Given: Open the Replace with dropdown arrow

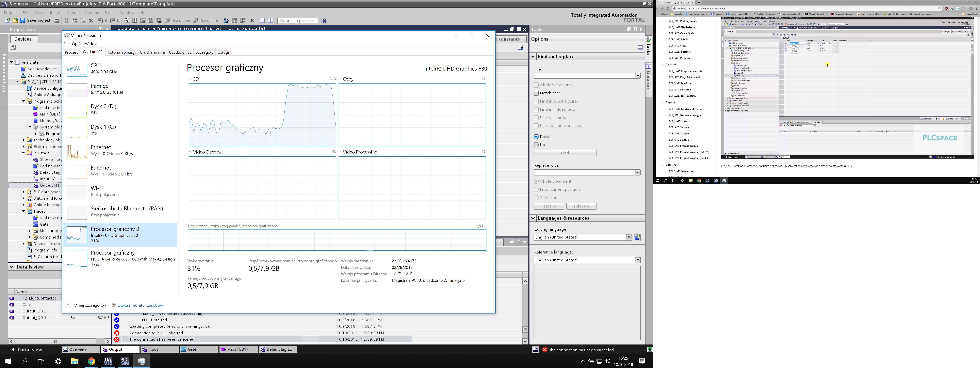Looking at the screenshot, I should point(638,173).
